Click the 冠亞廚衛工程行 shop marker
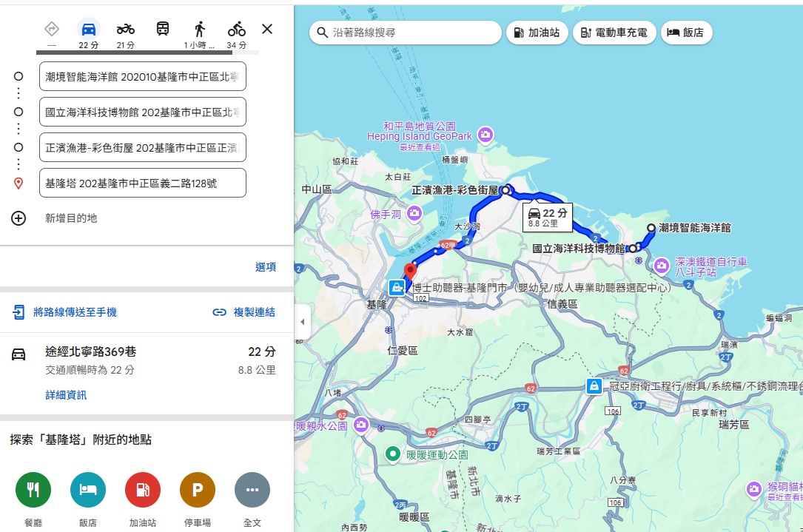Screen dimensions: 803x532 point(594,385)
